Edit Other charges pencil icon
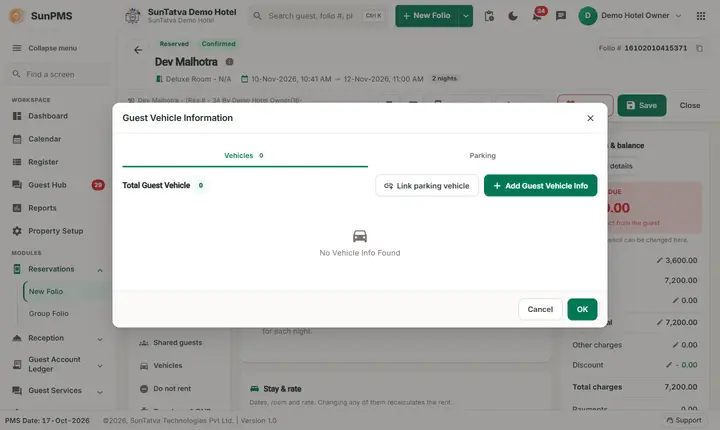This screenshot has width=720, height=430. (x=675, y=345)
